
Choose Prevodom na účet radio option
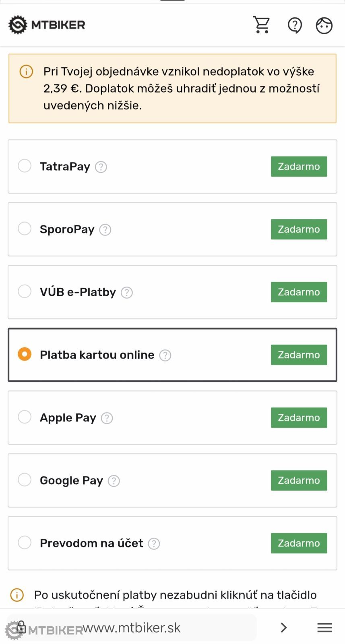[25, 543]
